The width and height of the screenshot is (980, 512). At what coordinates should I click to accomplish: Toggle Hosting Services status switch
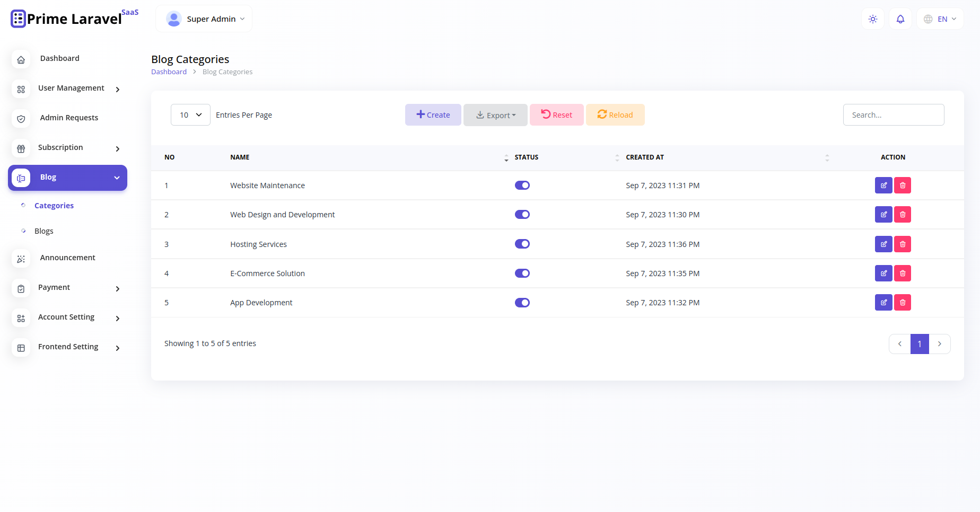tap(522, 244)
